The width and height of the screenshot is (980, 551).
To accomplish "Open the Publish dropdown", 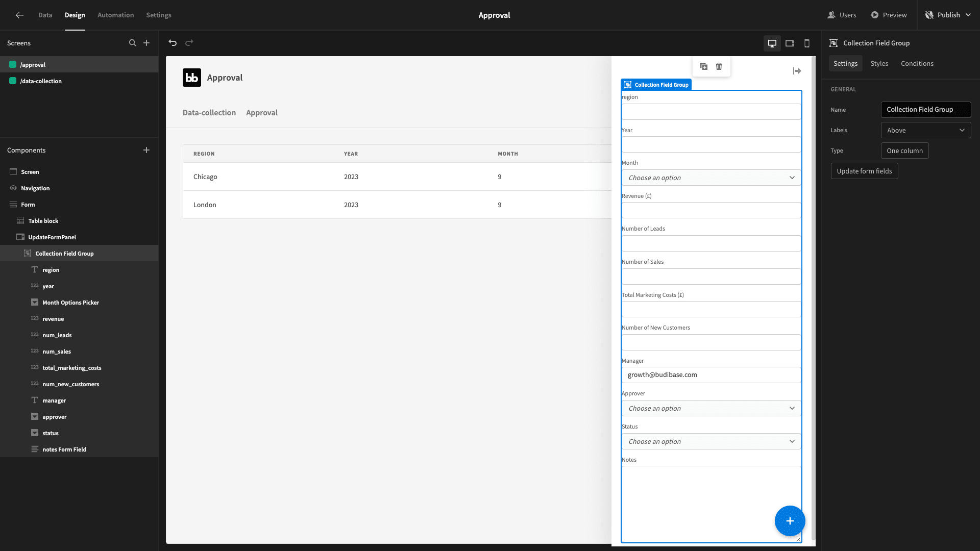I will click(x=948, y=15).
